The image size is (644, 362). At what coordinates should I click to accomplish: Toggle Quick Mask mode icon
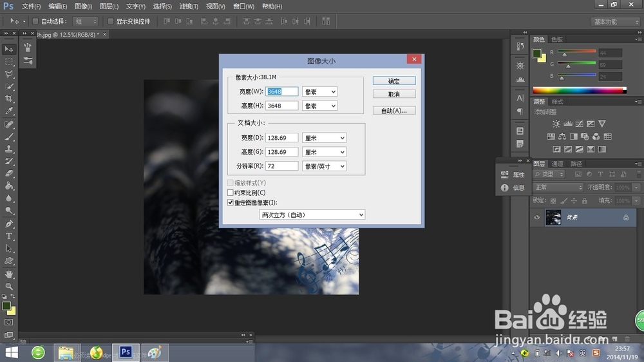point(8,323)
